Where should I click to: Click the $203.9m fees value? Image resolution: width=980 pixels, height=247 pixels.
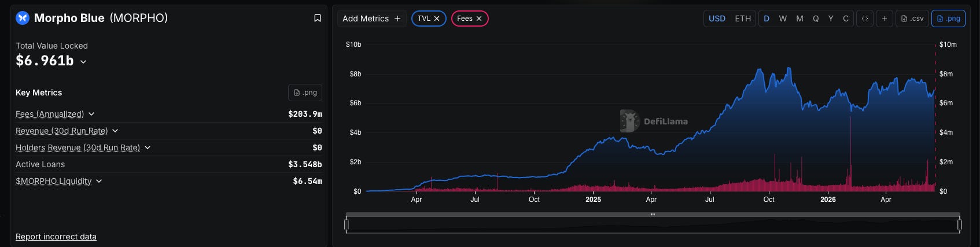click(x=305, y=114)
